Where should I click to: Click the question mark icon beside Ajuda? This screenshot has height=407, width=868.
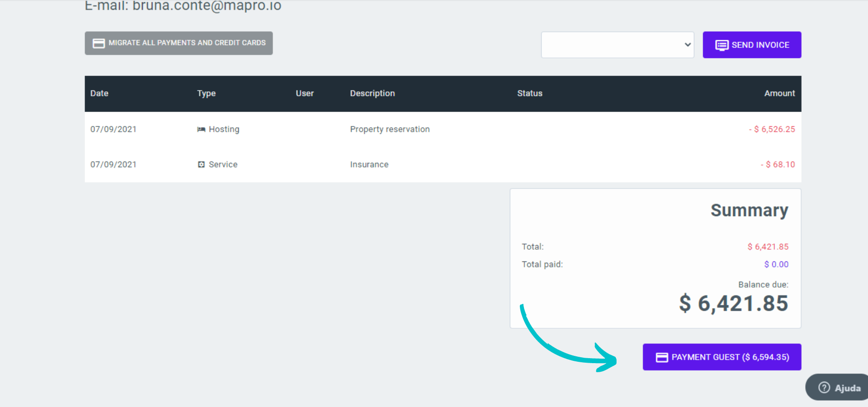tap(824, 388)
